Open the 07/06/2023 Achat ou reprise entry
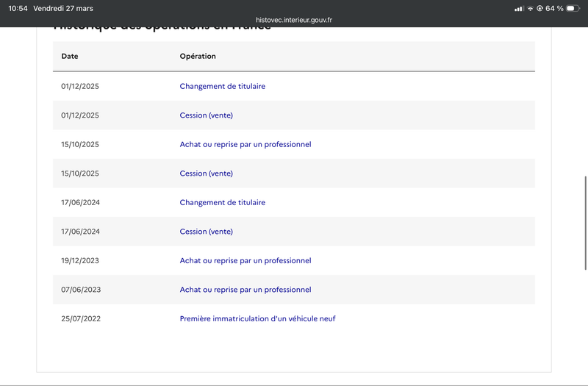 245,290
